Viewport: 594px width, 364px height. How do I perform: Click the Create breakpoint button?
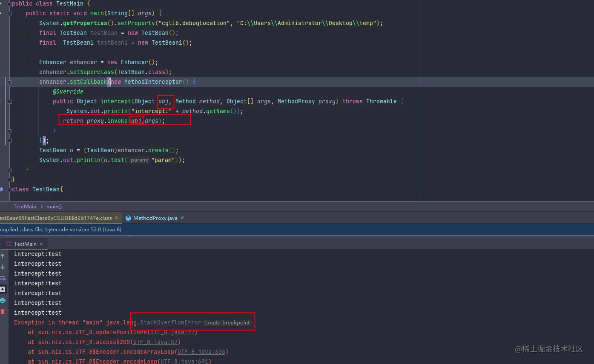(227, 323)
